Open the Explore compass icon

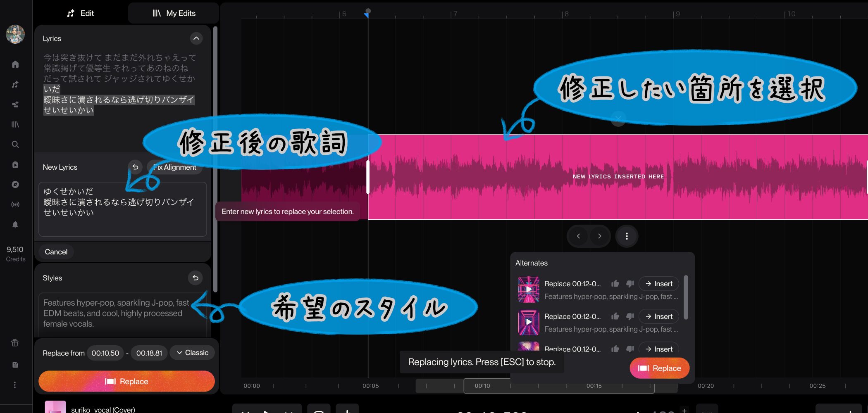(15, 185)
